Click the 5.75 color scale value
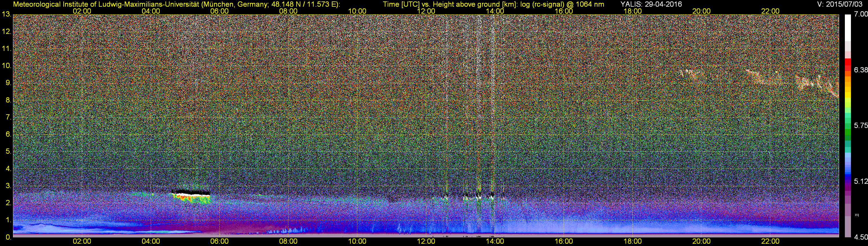Viewport: 868px width, 246px height. pyautogui.click(x=861, y=126)
